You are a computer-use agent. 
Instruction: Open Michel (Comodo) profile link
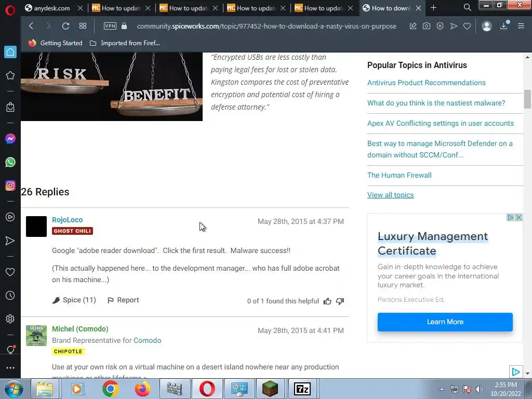[x=80, y=329]
